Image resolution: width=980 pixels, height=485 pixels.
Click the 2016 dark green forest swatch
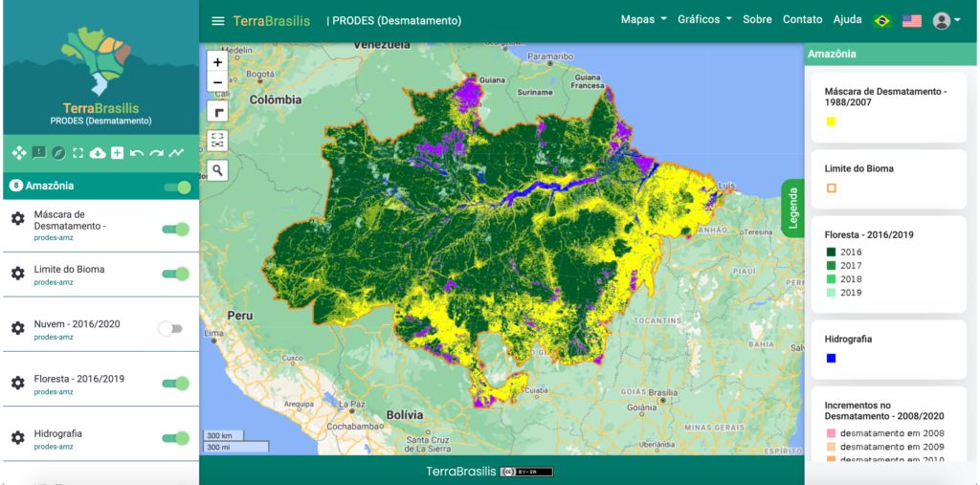click(x=832, y=252)
